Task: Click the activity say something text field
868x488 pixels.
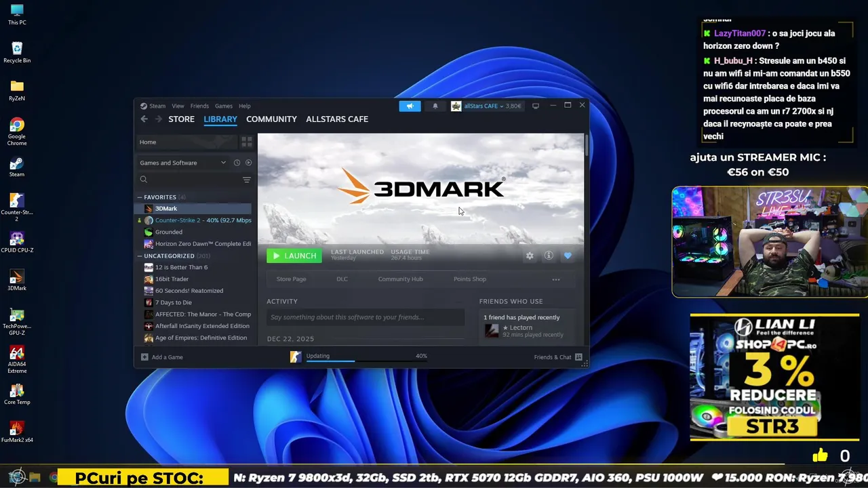Action: click(366, 317)
